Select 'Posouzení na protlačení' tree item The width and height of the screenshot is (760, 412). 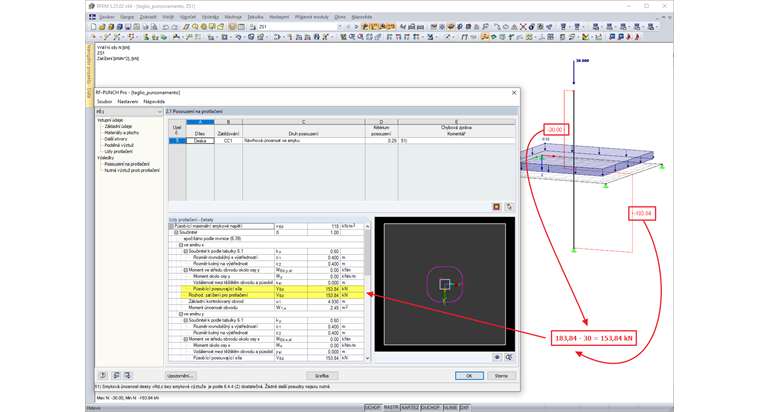[127, 164]
